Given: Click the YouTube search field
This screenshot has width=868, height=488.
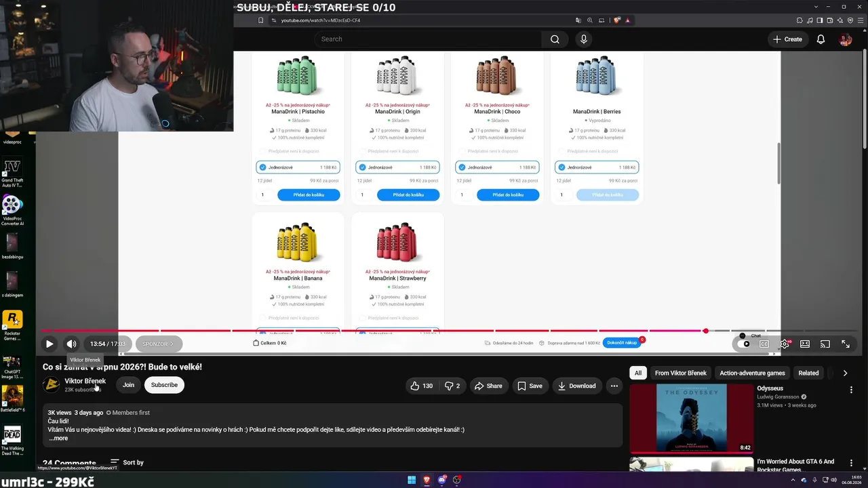Looking at the screenshot, I should tap(428, 39).
